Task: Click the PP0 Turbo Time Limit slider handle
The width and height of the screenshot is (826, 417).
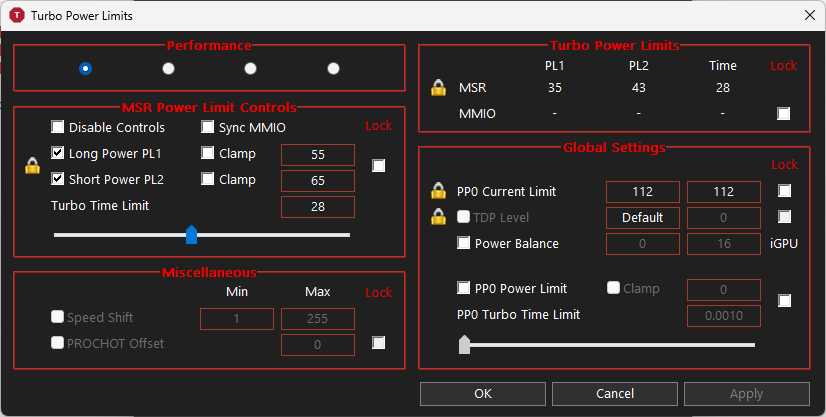Action: point(464,344)
